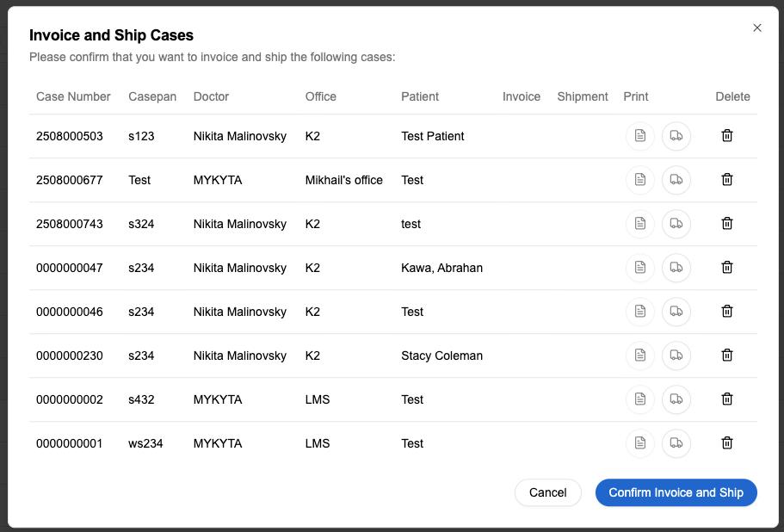Print invoice document for case 0000000046

tap(640, 312)
